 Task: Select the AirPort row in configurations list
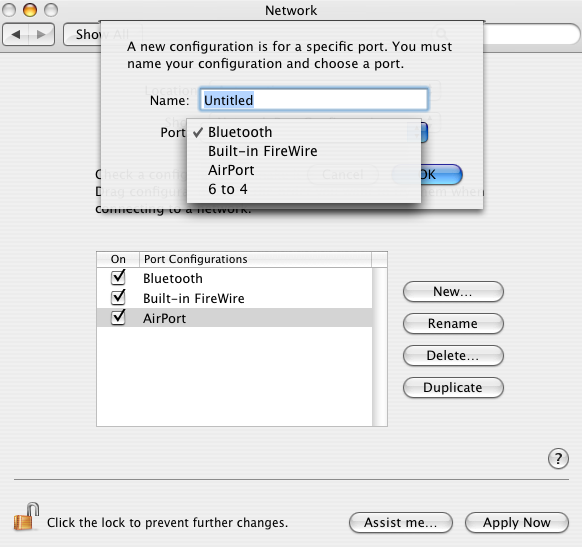click(234, 318)
